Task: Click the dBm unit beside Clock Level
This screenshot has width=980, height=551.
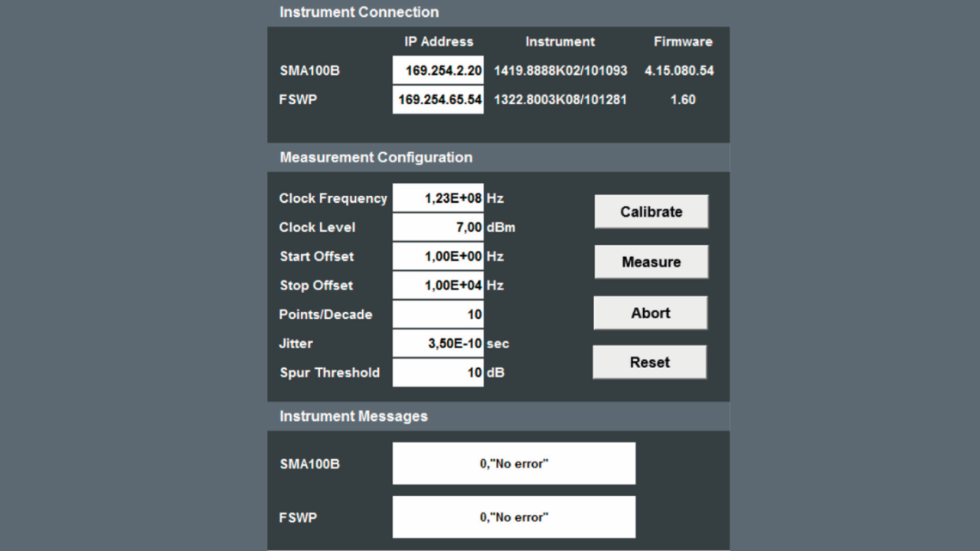Action: point(501,227)
